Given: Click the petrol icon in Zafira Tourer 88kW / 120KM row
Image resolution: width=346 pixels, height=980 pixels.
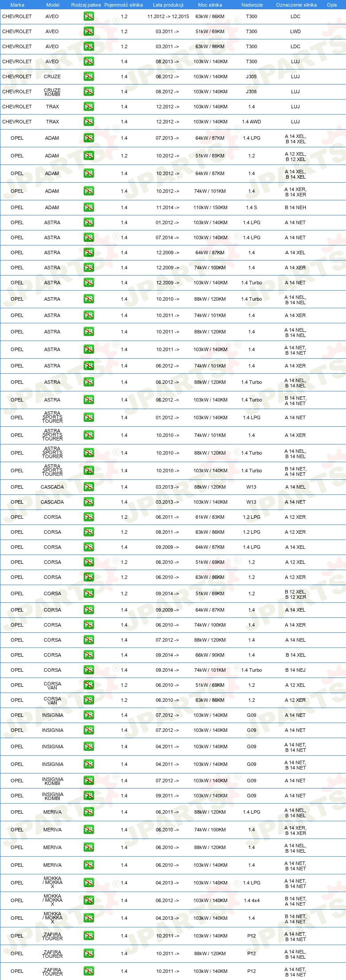Looking at the screenshot, I should tap(88, 953).
